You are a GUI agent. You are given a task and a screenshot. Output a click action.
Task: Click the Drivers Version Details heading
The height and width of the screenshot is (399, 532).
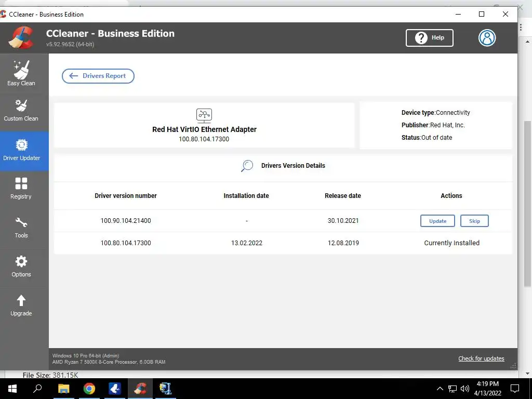293,166
